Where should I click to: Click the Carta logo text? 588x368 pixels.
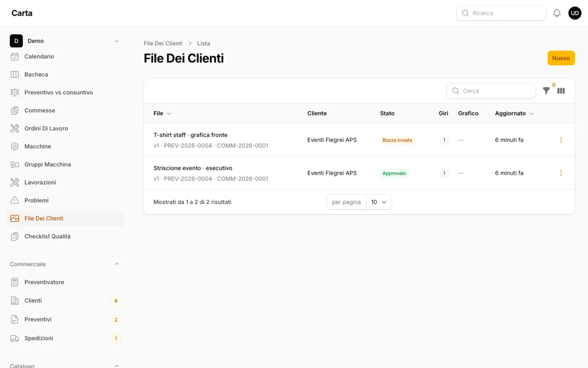[22, 13]
